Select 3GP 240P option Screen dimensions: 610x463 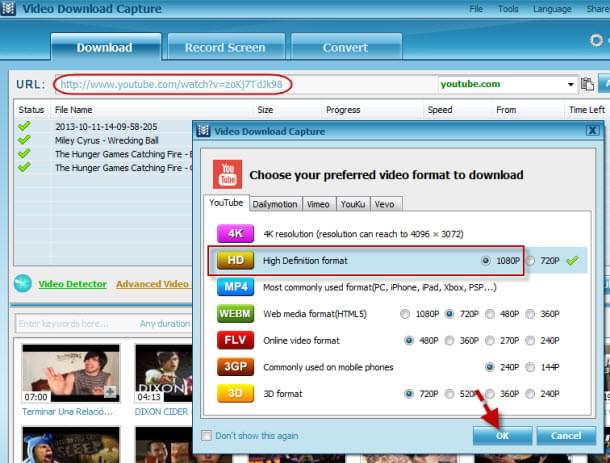490,367
